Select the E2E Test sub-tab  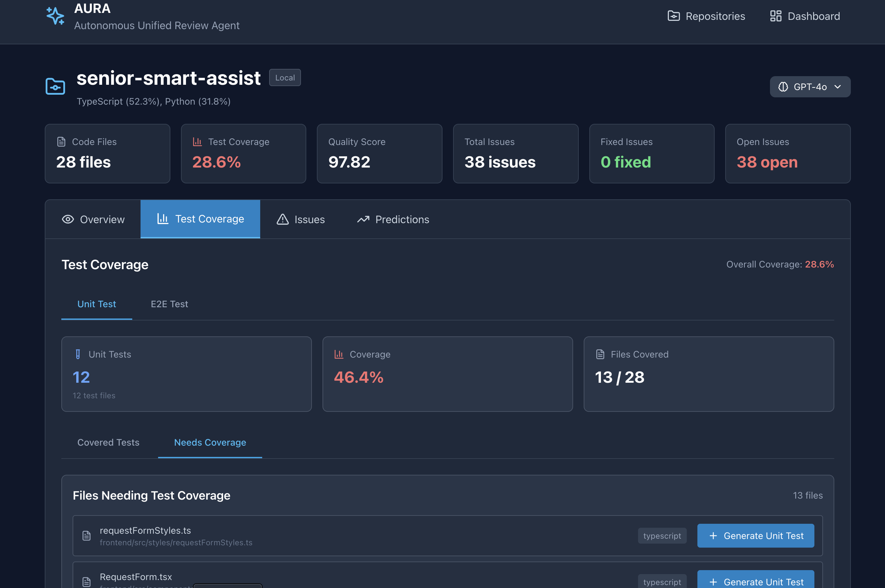pyautogui.click(x=169, y=304)
